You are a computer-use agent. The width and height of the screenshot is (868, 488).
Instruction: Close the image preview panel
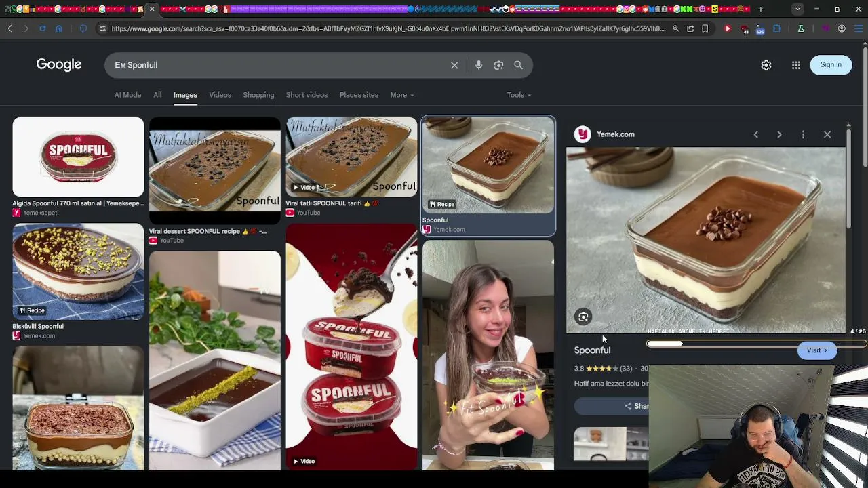827,134
